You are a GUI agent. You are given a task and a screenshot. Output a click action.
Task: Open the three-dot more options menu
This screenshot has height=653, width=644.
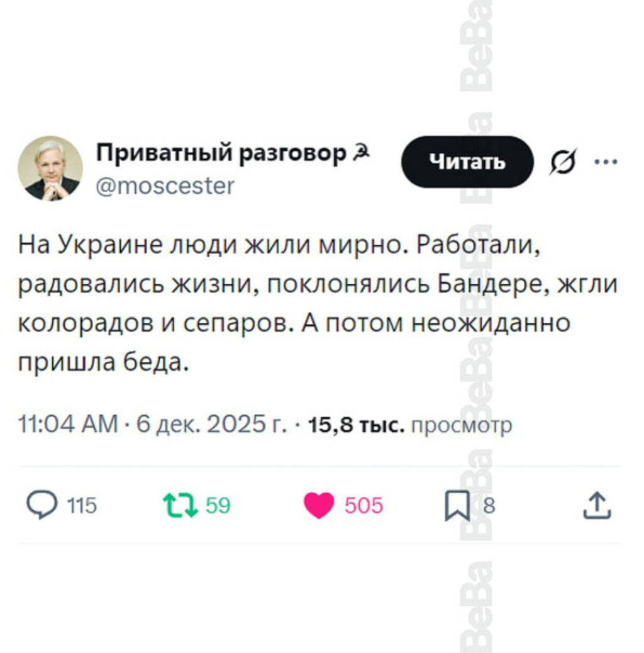pos(605,162)
